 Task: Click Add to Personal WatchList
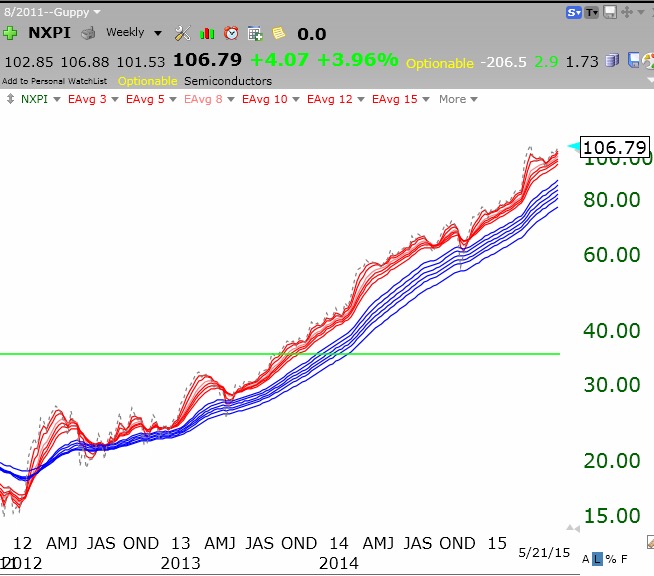(x=54, y=81)
